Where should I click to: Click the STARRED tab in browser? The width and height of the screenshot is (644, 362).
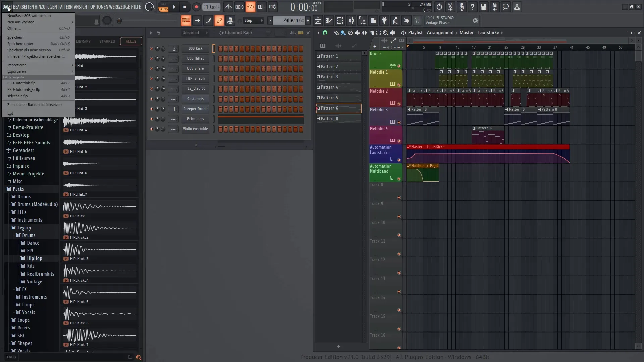click(x=107, y=41)
